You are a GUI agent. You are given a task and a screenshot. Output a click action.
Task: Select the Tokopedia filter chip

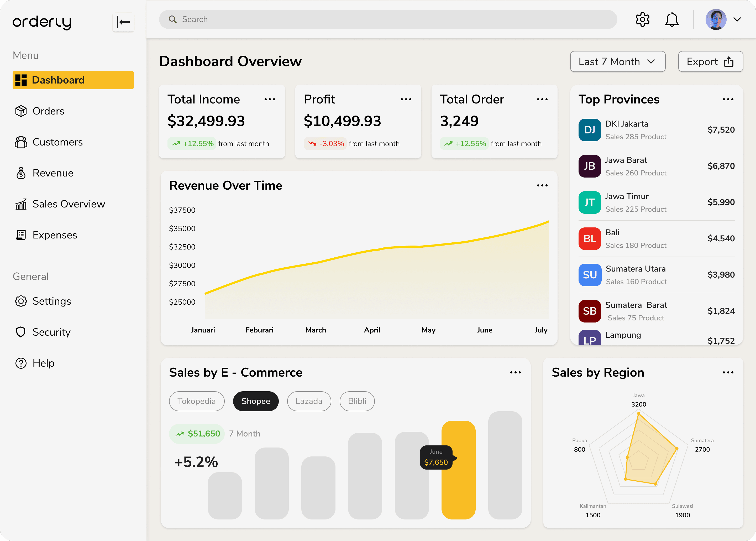click(196, 401)
